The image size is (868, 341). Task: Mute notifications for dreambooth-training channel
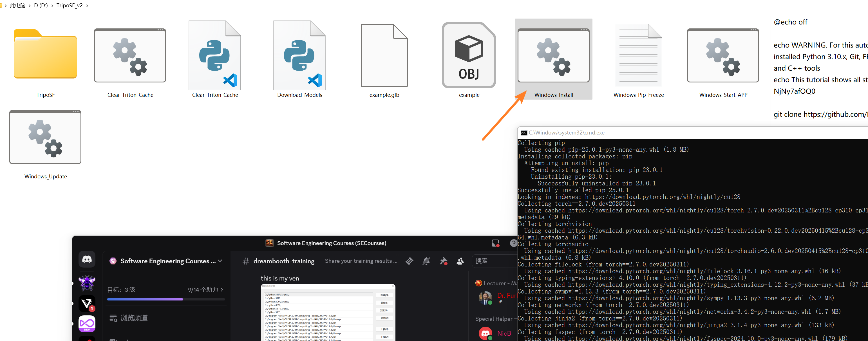coord(426,261)
